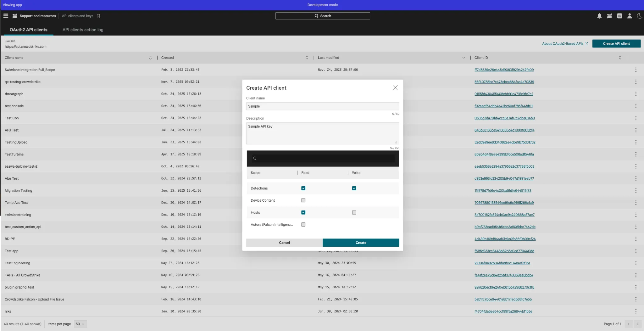Viewport: 644px width, 331px height.
Task: Enable Hosts Write permission
Action: tap(354, 212)
